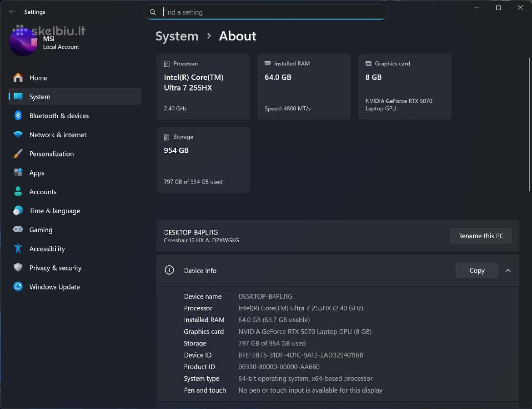Open Windows Update settings page
532x409 pixels.
pos(75,287)
